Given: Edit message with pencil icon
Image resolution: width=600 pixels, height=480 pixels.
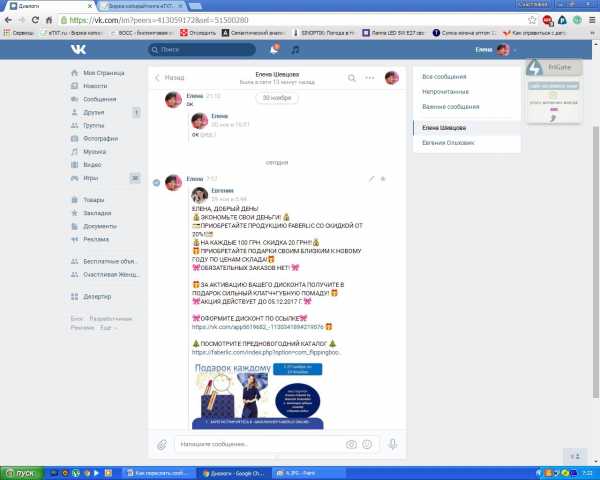Looking at the screenshot, I should (x=371, y=179).
